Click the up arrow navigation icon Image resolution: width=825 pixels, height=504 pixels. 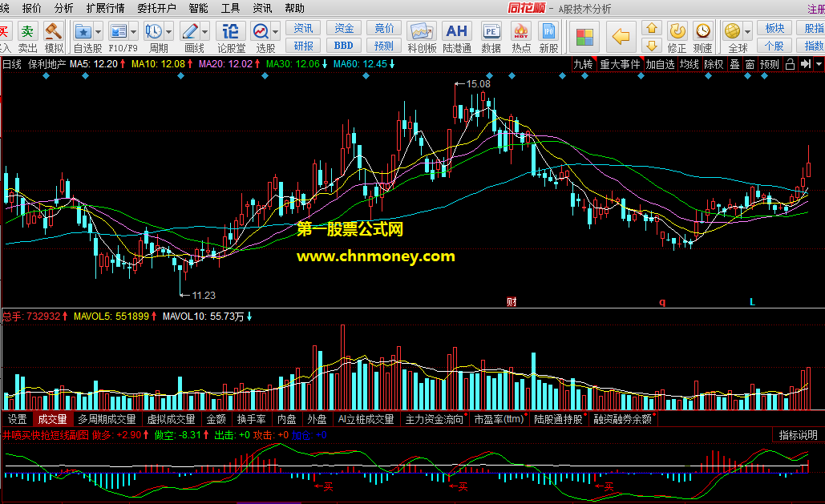(x=651, y=28)
